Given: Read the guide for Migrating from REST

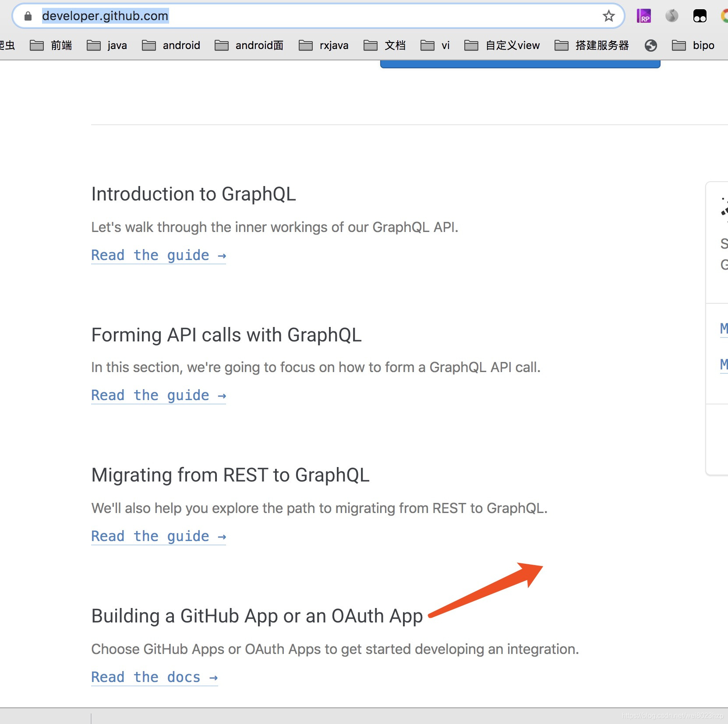Looking at the screenshot, I should [159, 536].
